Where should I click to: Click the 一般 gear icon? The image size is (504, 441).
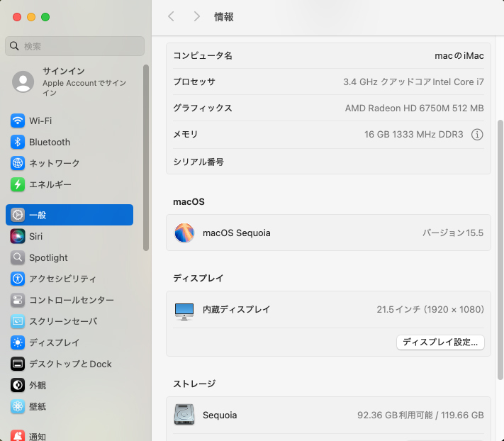(18, 215)
